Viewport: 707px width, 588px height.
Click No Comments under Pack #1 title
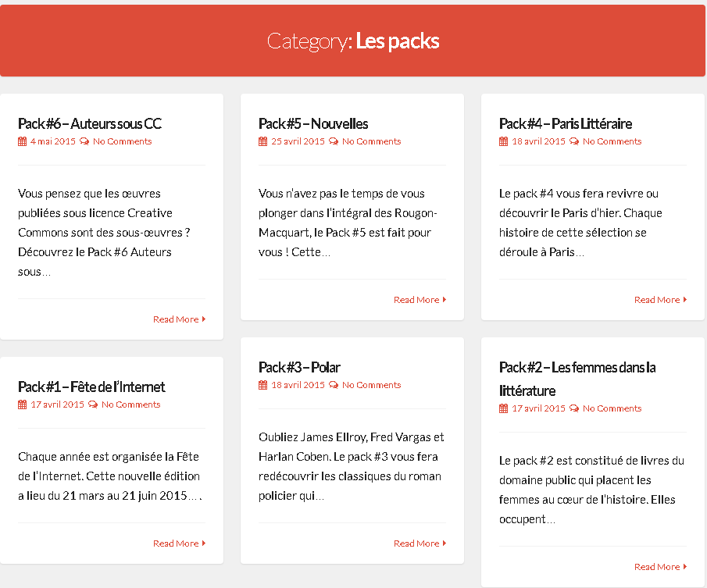(x=130, y=404)
